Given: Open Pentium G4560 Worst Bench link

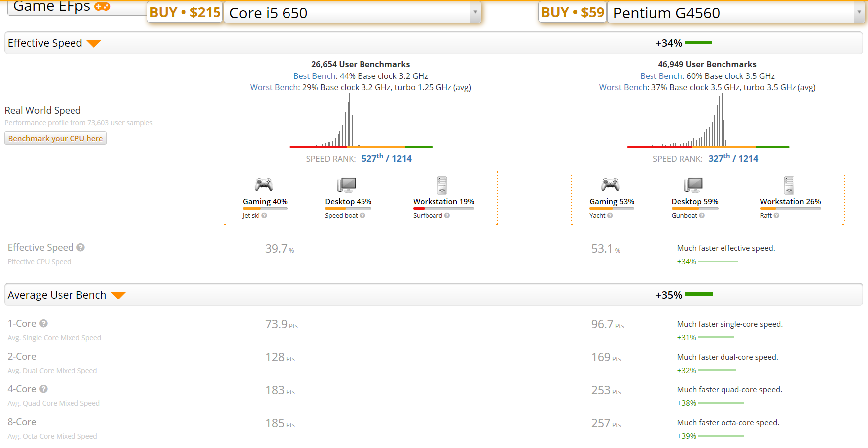Looking at the screenshot, I should [623, 87].
